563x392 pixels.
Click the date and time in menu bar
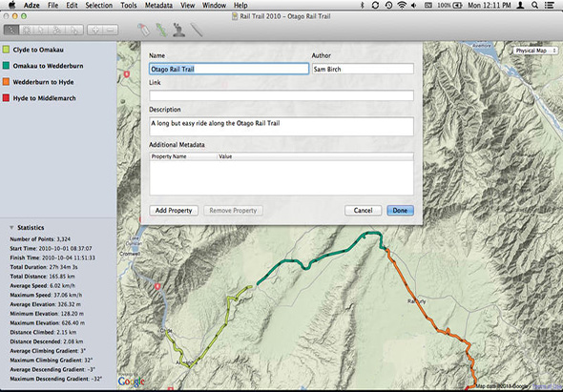pyautogui.click(x=489, y=5)
